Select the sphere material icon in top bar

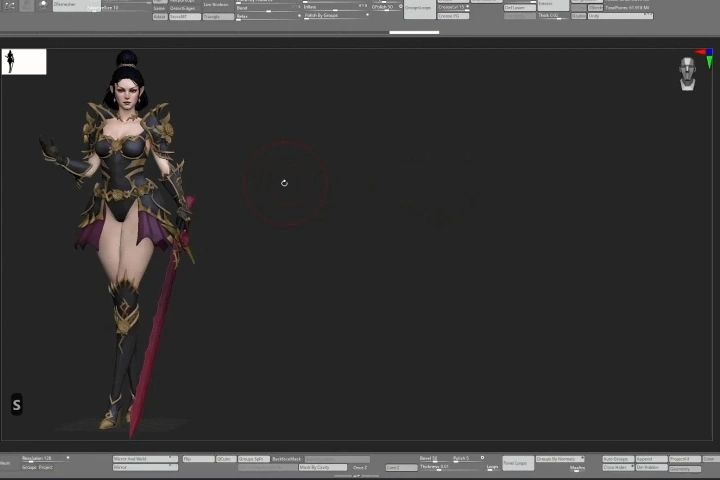click(43, 5)
